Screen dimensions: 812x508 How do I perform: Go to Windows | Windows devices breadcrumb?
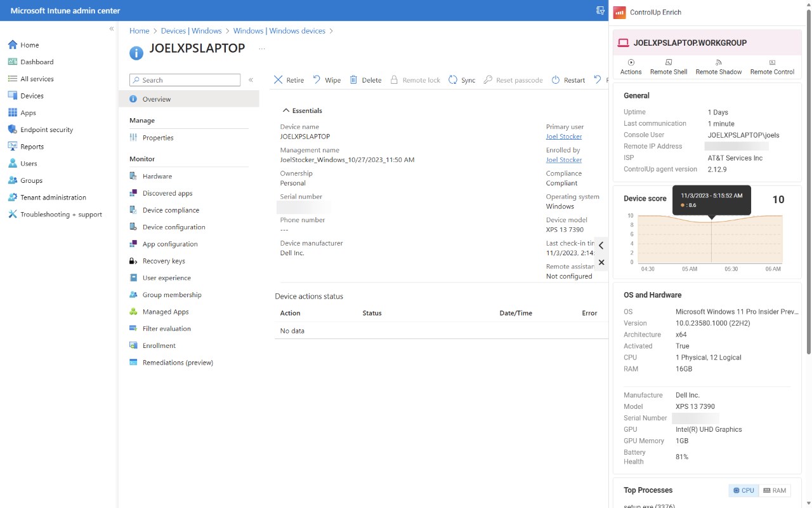279,30
